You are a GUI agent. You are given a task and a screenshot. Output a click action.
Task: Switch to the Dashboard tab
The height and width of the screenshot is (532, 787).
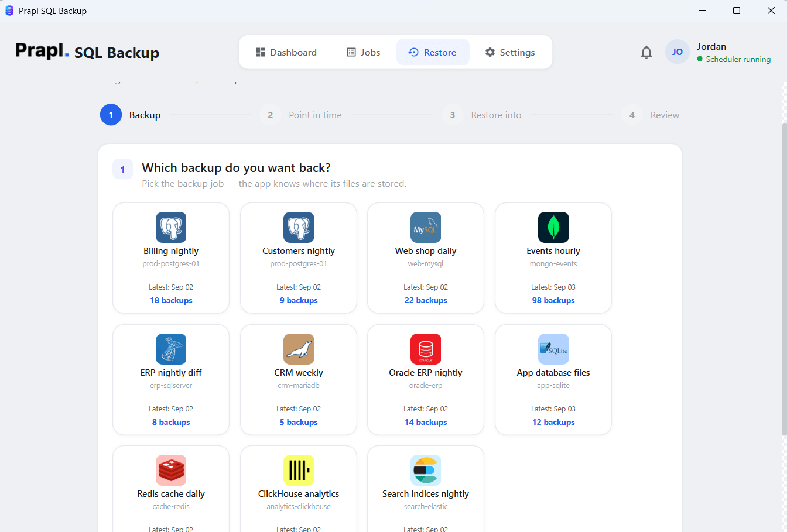[286, 52]
